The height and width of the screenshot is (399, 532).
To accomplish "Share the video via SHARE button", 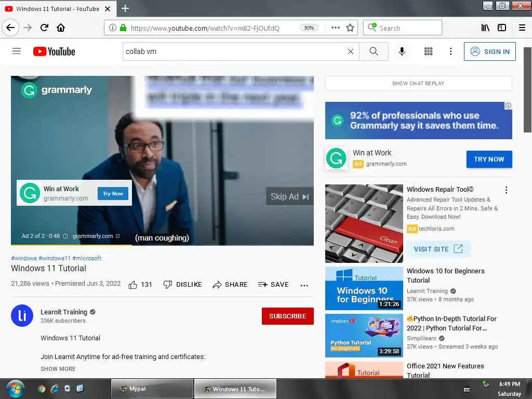I will [230, 285].
